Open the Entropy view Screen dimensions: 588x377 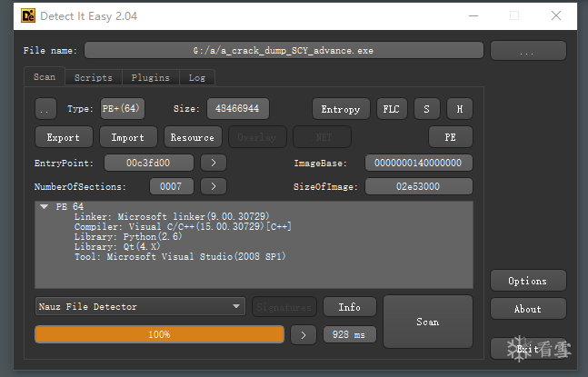(x=341, y=109)
